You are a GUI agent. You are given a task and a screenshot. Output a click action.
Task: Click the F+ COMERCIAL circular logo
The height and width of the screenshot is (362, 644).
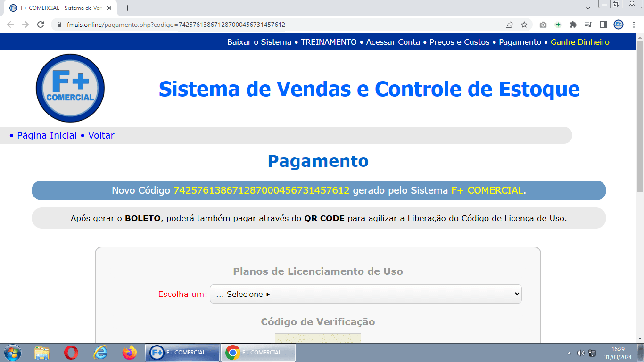[x=70, y=88]
